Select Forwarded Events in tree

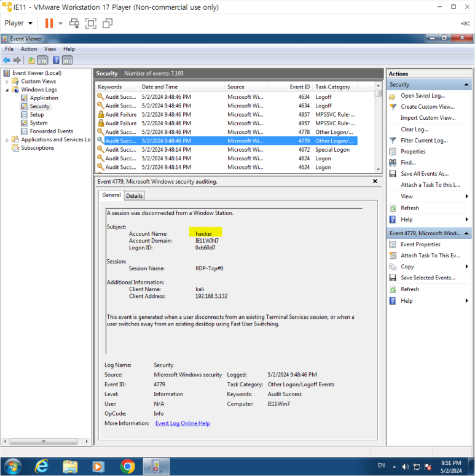pos(52,131)
